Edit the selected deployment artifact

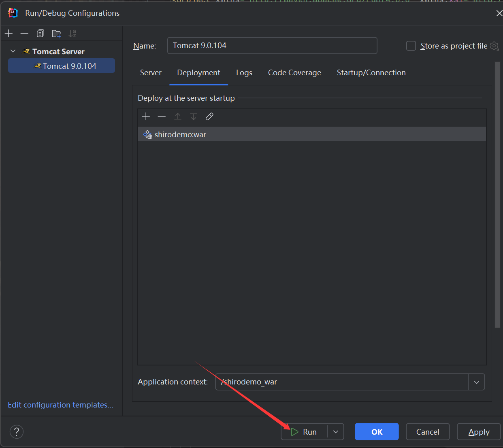209,117
